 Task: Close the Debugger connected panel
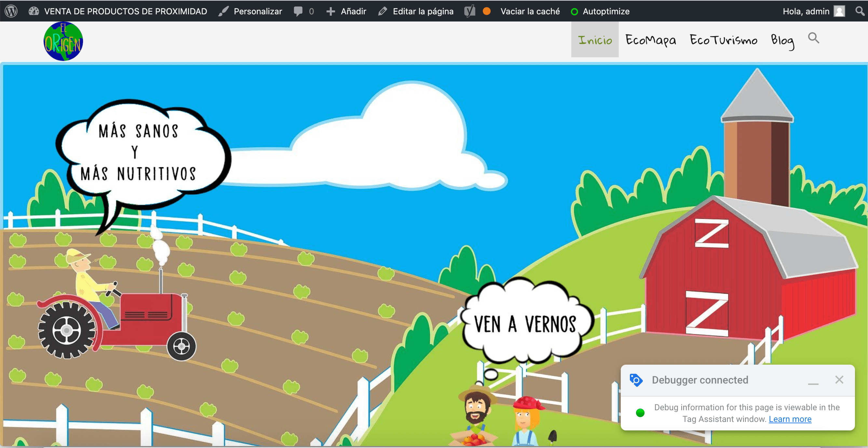(839, 380)
